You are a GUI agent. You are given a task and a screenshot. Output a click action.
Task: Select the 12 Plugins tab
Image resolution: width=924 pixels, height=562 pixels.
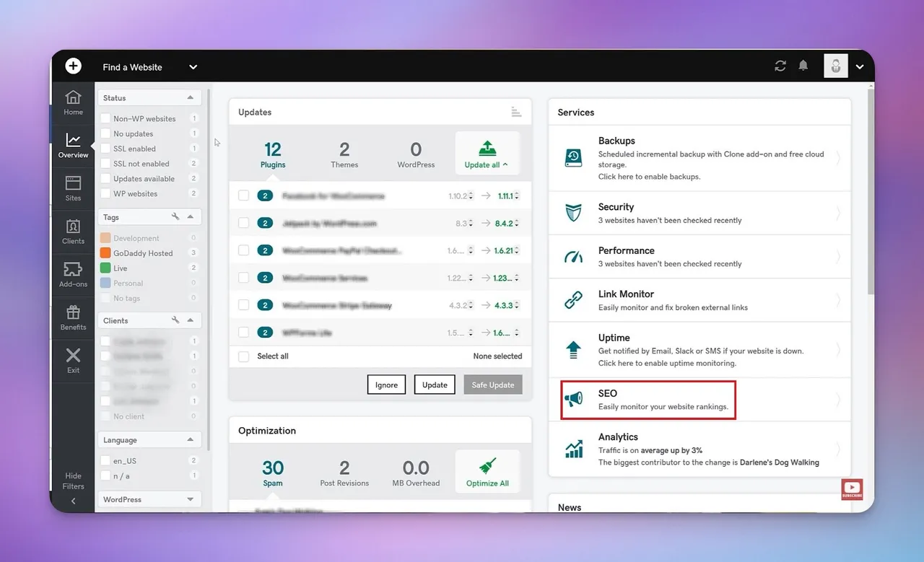pyautogui.click(x=273, y=154)
